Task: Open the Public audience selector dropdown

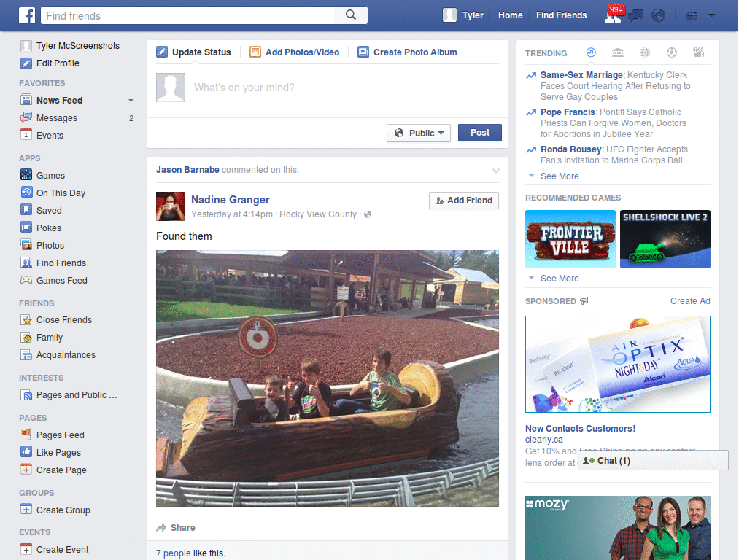Action: (x=418, y=133)
